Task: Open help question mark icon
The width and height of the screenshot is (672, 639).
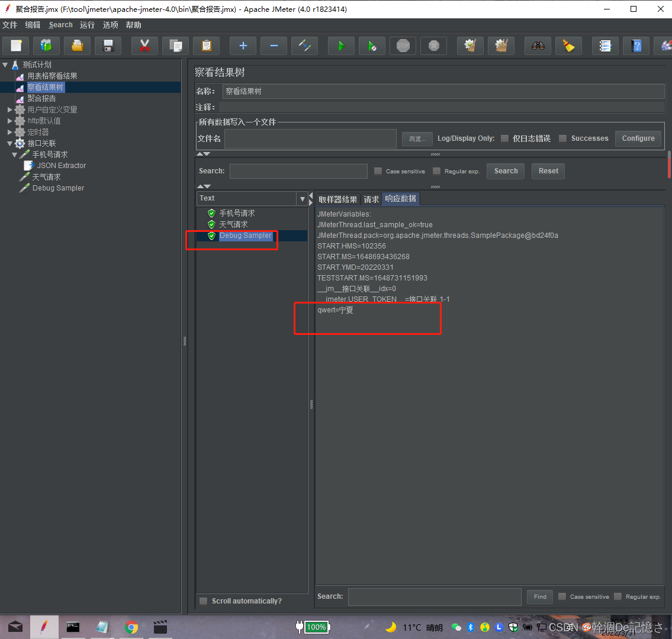Action: pos(636,46)
